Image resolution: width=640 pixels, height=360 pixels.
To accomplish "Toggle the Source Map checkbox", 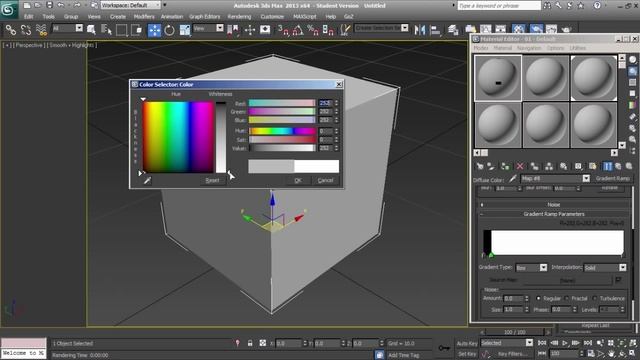I will click(618, 280).
